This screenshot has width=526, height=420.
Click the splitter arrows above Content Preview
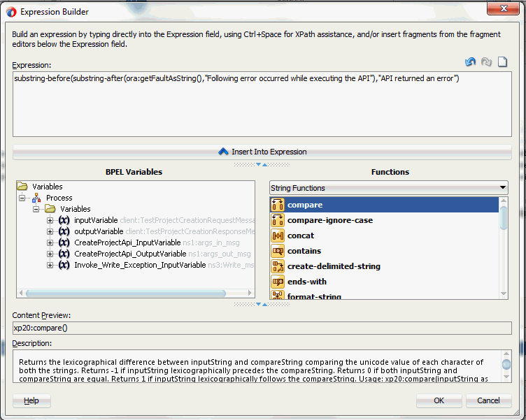pos(262,305)
